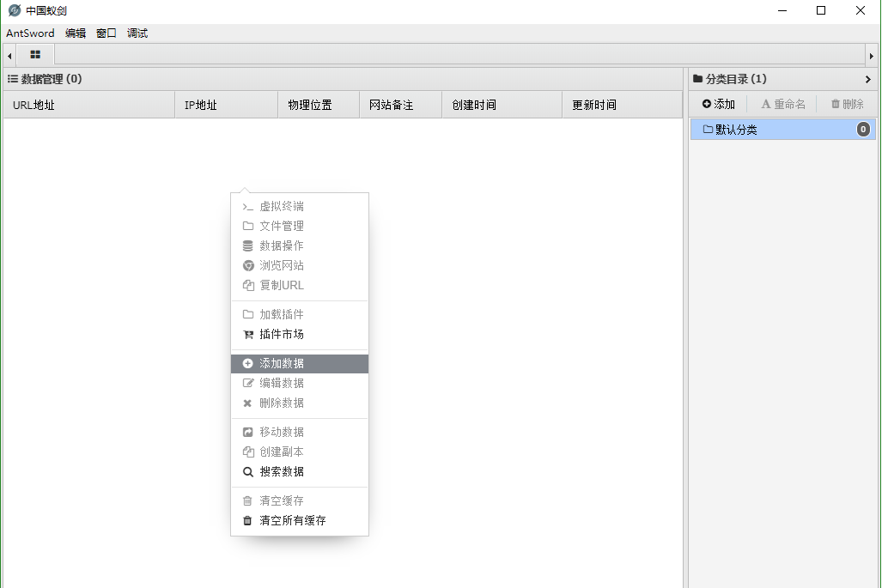Viewport: 882px width, 588px height.
Task: Click the magnifier icon beside 搜索数据
Action: [x=247, y=472]
